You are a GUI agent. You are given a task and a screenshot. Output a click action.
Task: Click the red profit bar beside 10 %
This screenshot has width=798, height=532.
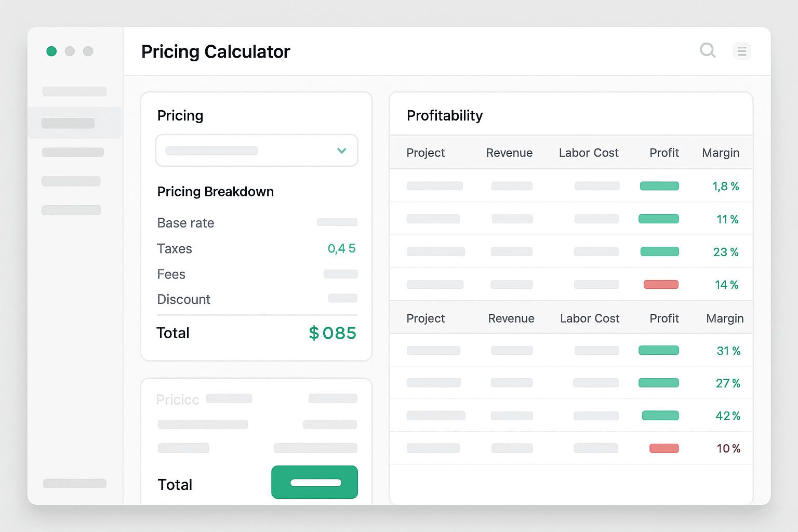point(663,448)
